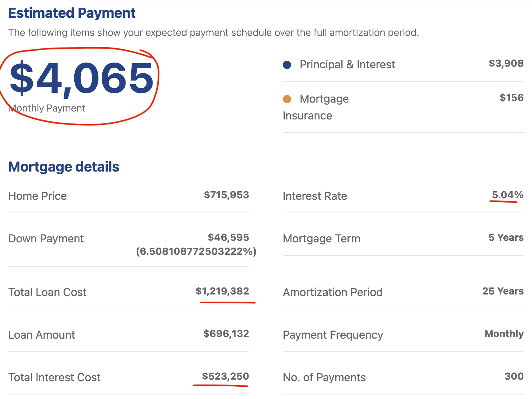The image size is (532, 399).
Task: Click the Loan Amount value $696,132
Action: (x=226, y=334)
